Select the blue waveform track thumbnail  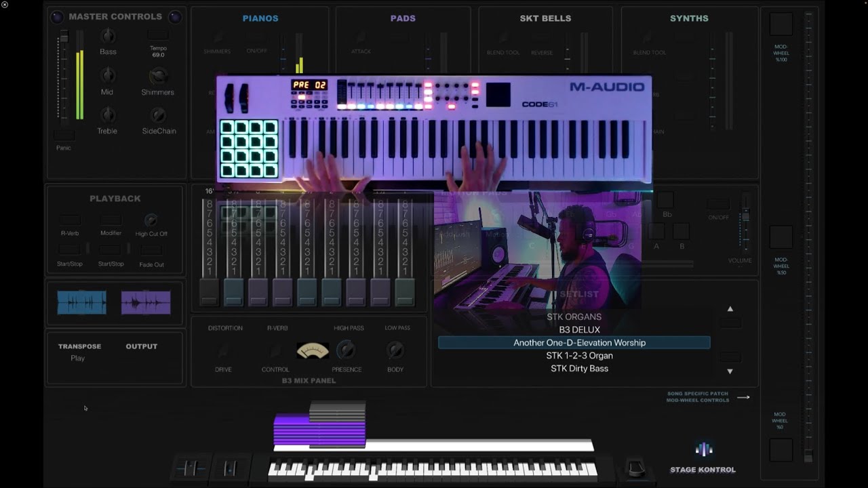pos(82,302)
